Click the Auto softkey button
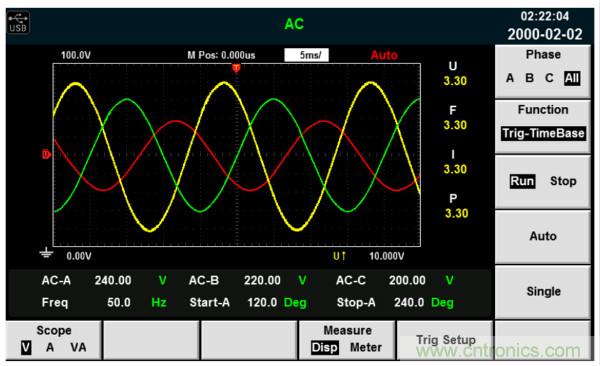600x366 pixels. 543,236
